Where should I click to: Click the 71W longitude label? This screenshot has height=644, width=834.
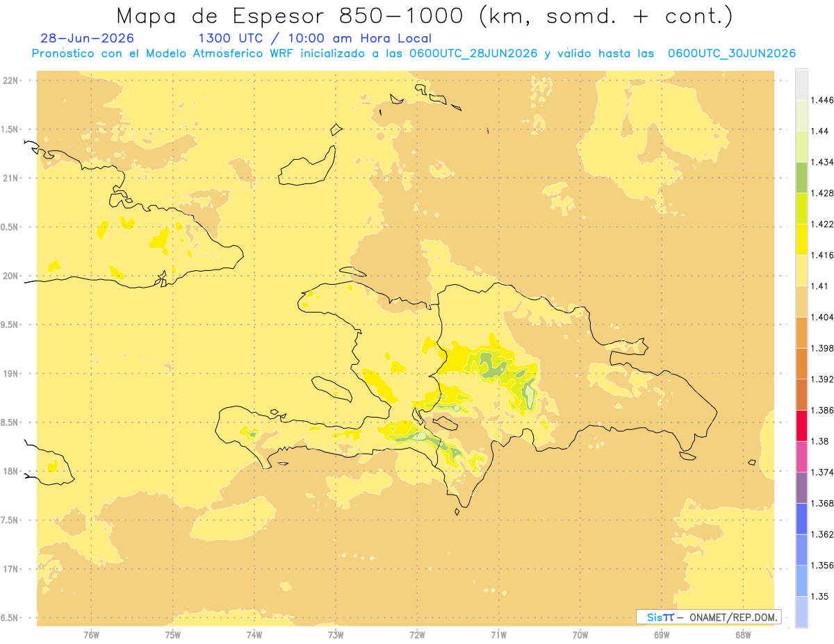pyautogui.click(x=498, y=636)
